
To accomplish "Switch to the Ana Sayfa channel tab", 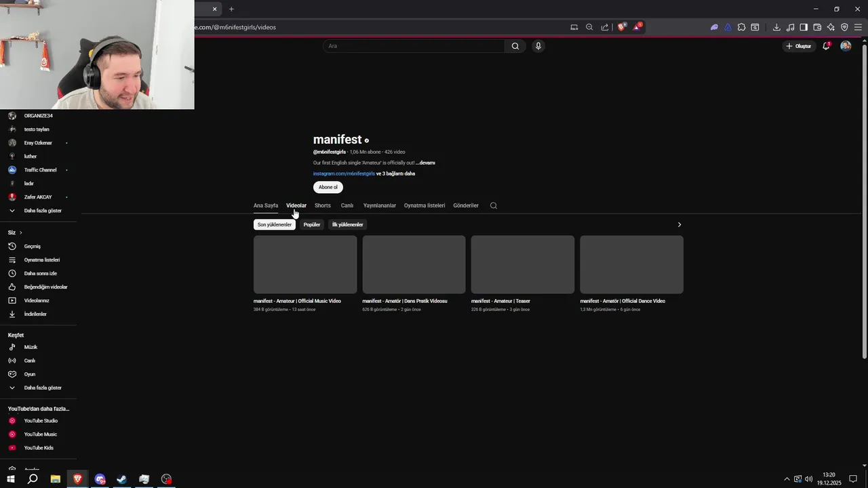I will pos(266,205).
